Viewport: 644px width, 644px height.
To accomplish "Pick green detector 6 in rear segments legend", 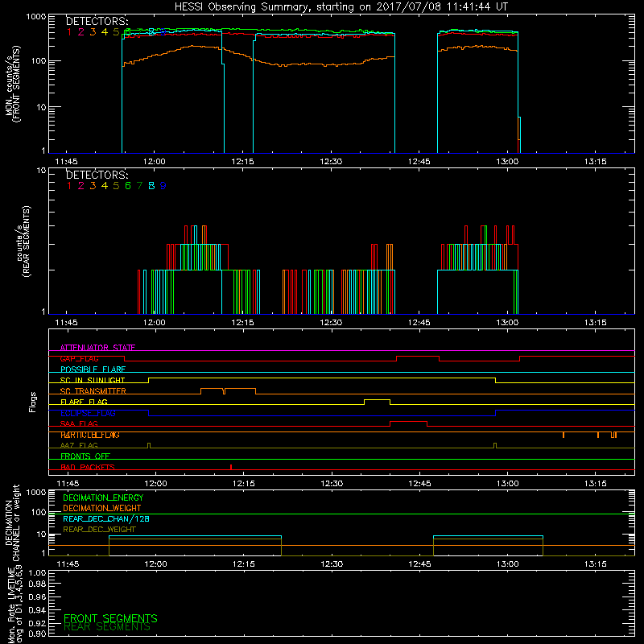I will 128,186.
